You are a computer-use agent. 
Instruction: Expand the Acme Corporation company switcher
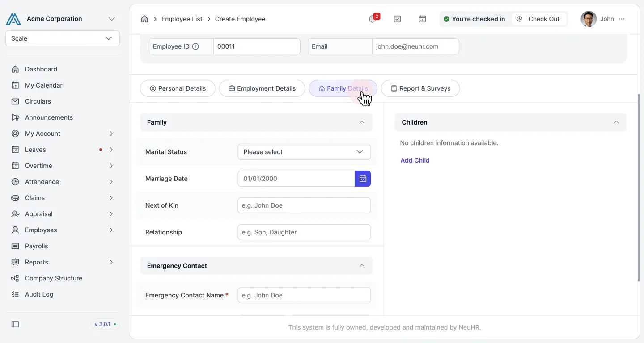[112, 19]
